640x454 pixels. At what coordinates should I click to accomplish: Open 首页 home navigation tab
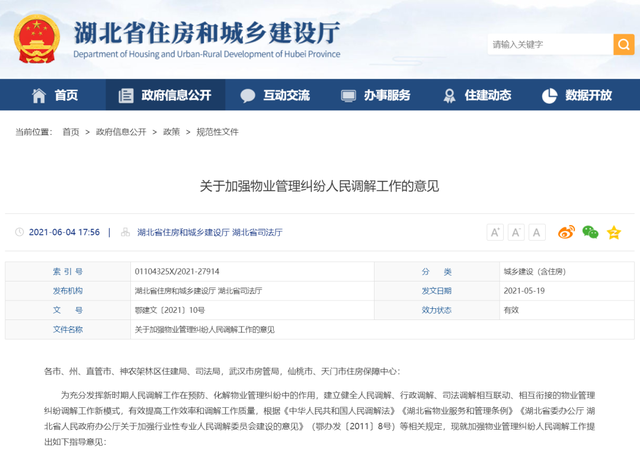pos(55,96)
